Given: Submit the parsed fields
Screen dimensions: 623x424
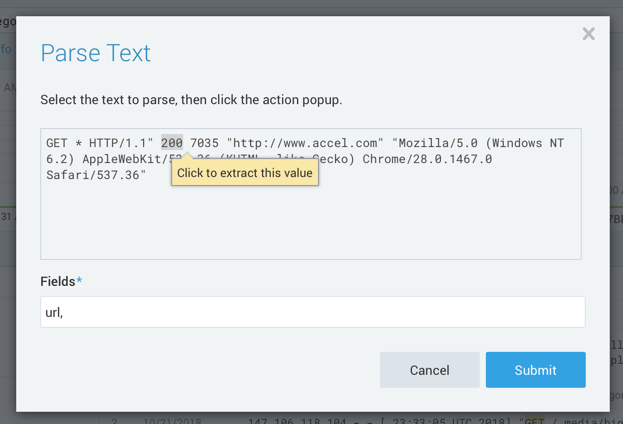Looking at the screenshot, I should pos(535,370).
